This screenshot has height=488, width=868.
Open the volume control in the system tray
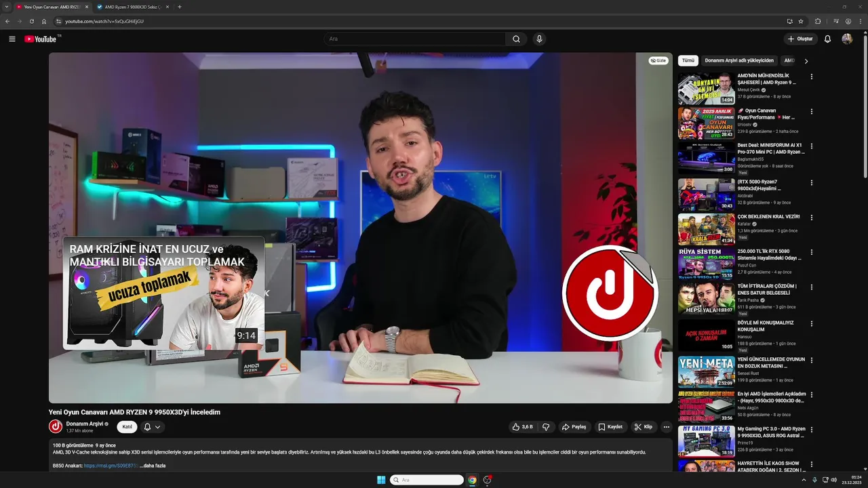coord(834,480)
